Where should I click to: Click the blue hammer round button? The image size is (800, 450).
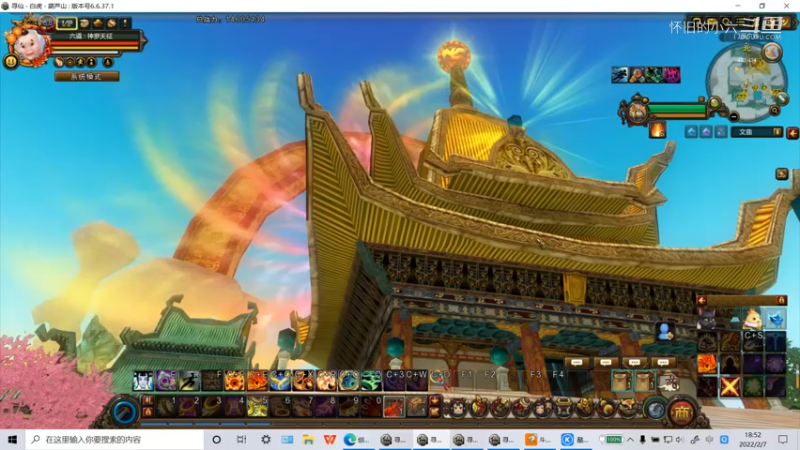(124, 411)
